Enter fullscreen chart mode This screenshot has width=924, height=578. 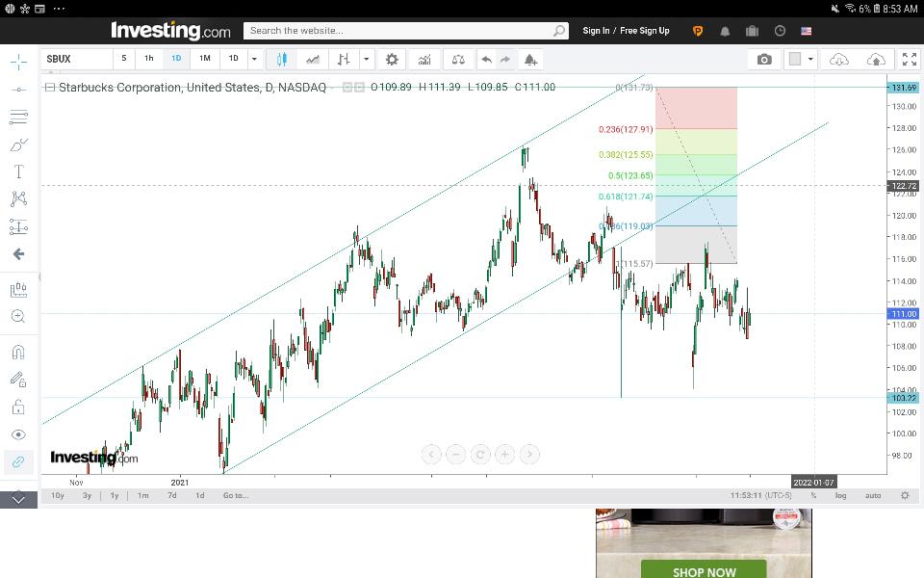pyautogui.click(x=910, y=59)
